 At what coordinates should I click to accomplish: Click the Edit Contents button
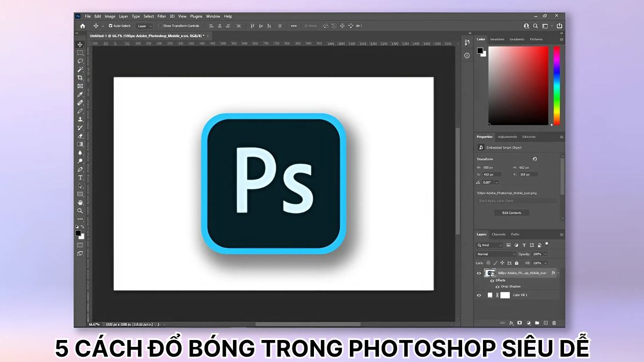coord(511,212)
